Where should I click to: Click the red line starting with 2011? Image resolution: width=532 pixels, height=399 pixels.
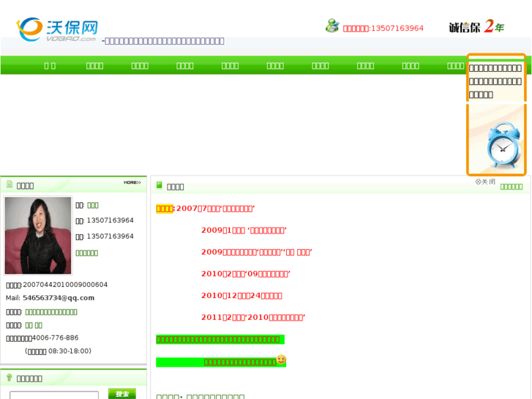[x=253, y=318]
